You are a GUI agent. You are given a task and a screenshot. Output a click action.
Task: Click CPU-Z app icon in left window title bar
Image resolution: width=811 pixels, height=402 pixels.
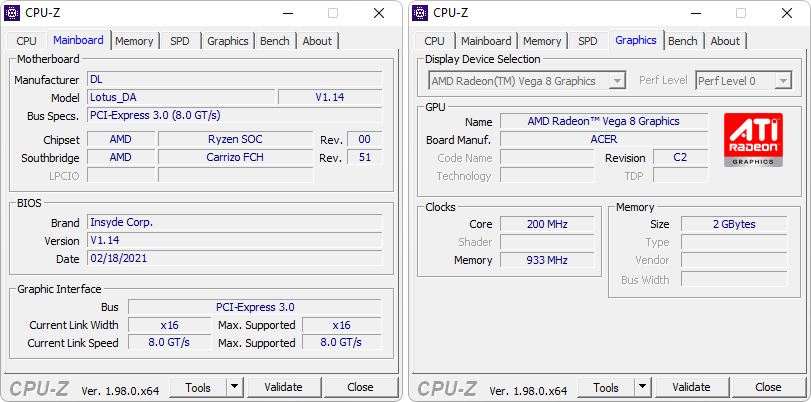click(x=12, y=13)
